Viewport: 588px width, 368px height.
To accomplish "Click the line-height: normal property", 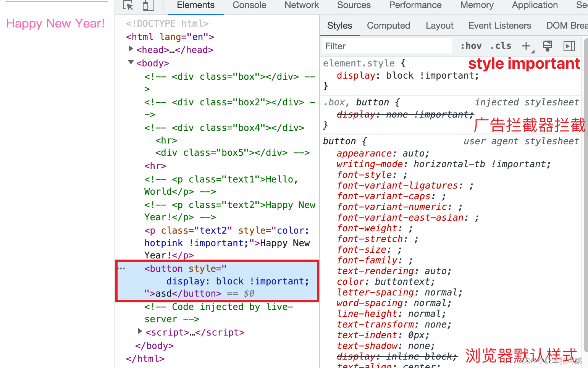I will point(391,314).
